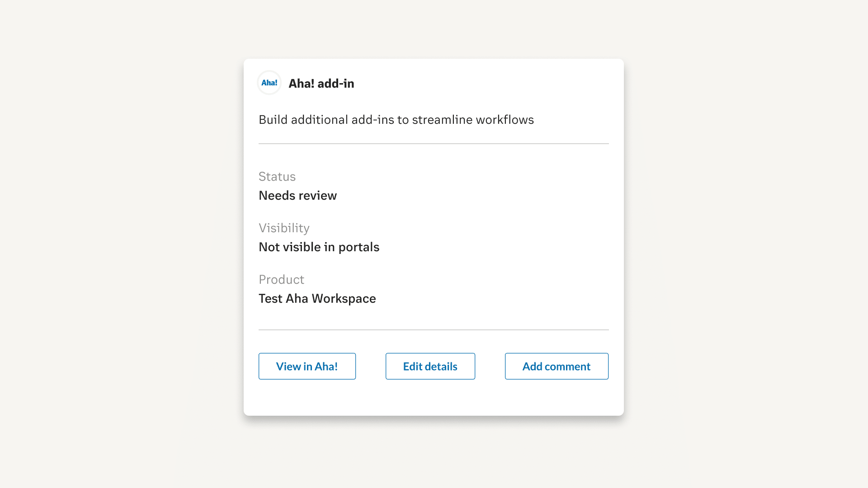Viewport: 868px width, 488px height.
Task: Click the Aha! logo icon
Action: (x=269, y=83)
